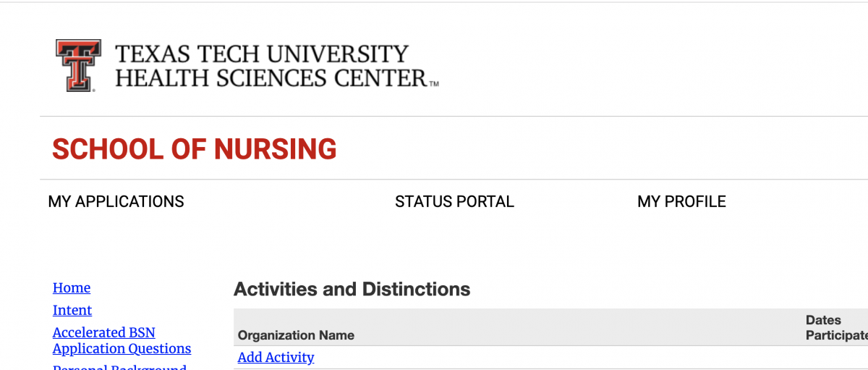Open the My Applications menu
Screen dimensions: 868x370
(x=116, y=202)
